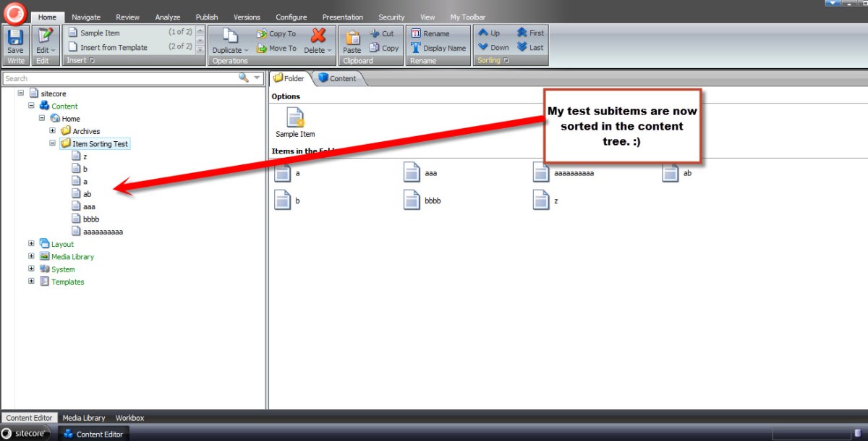Screen dimensions: 868x441
Task: Select Insert from Template option
Action: pyautogui.click(x=114, y=48)
